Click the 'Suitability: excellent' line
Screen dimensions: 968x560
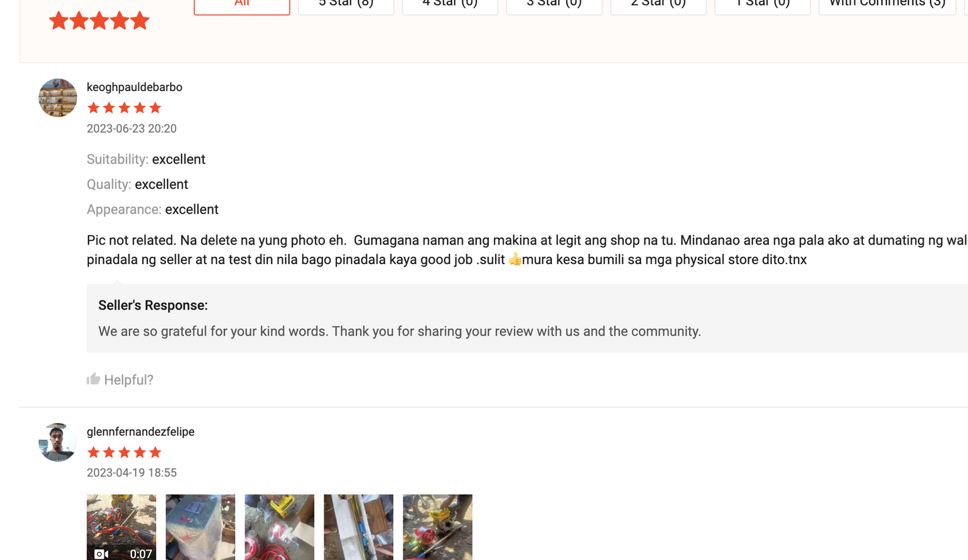(x=146, y=159)
